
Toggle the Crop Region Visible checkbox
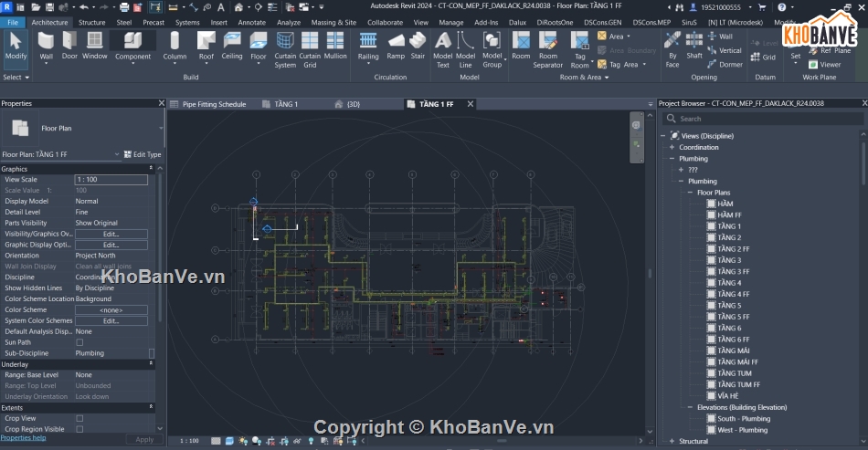[79, 430]
